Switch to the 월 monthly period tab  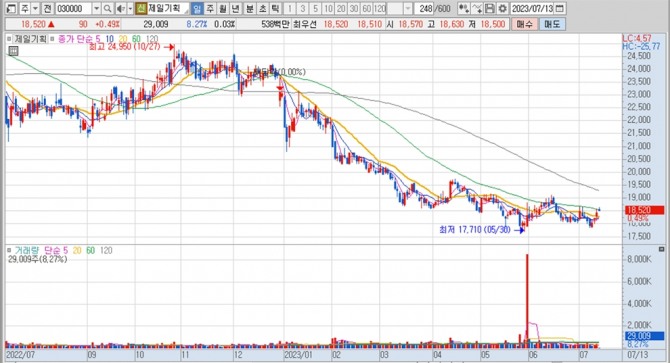click(x=222, y=8)
